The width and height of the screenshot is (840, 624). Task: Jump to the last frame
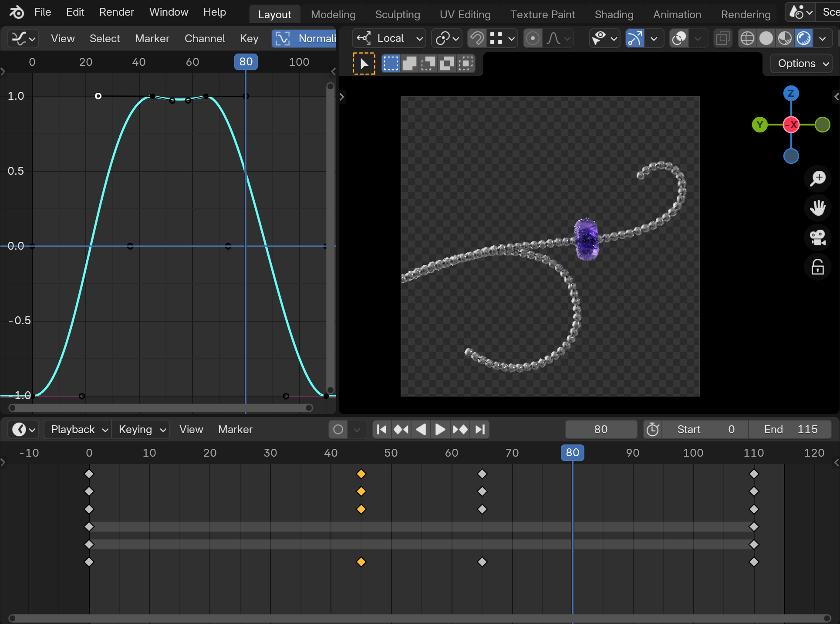(480, 430)
